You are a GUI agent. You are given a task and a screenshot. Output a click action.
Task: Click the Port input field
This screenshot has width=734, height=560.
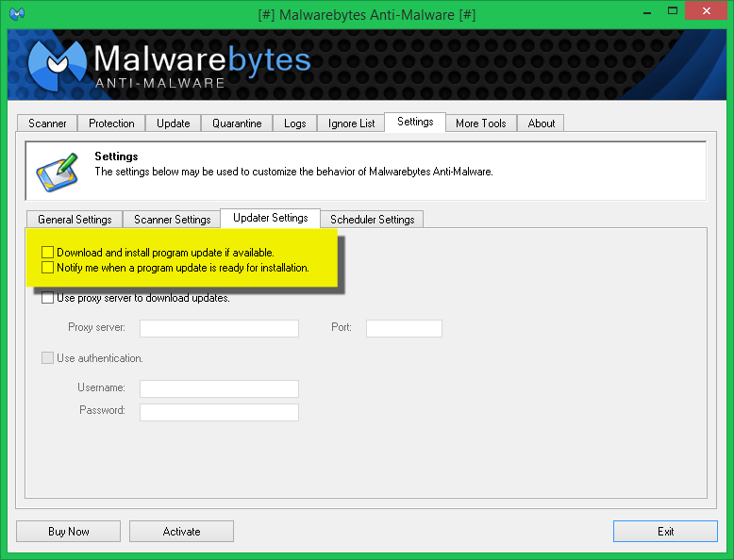tap(404, 328)
